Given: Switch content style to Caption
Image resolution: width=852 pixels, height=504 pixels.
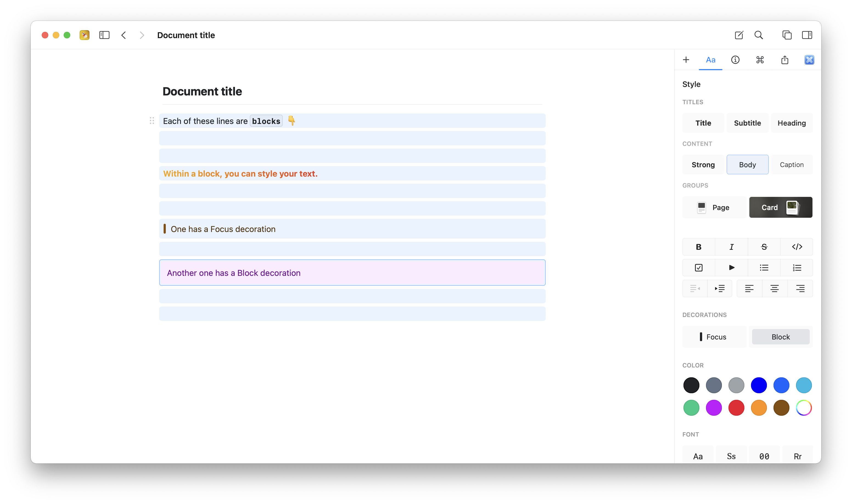Looking at the screenshot, I should point(792,164).
